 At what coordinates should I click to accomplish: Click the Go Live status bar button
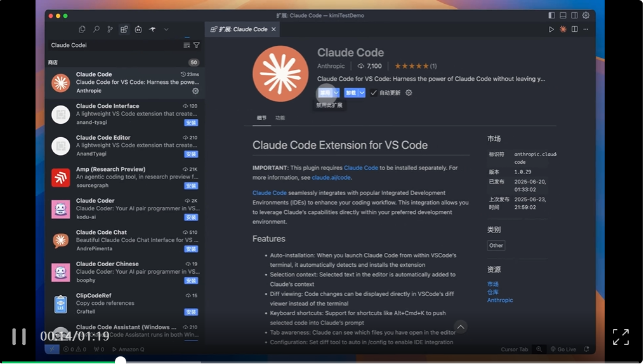563,349
